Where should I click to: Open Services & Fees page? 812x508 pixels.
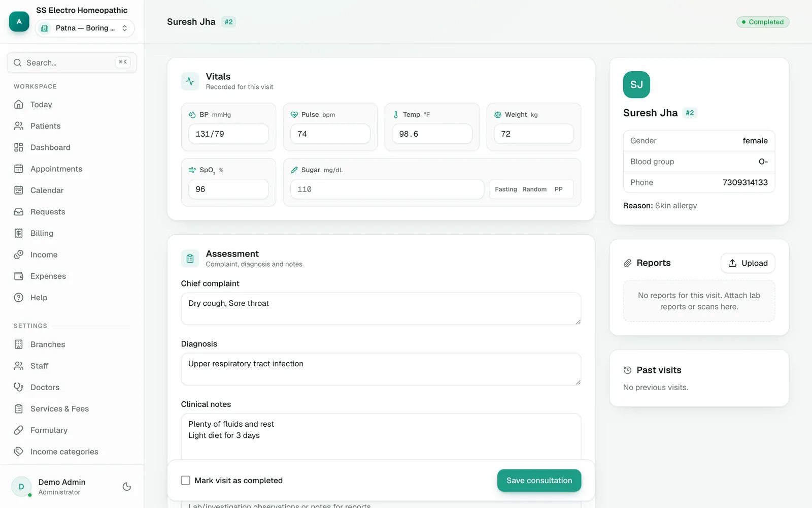click(72, 408)
